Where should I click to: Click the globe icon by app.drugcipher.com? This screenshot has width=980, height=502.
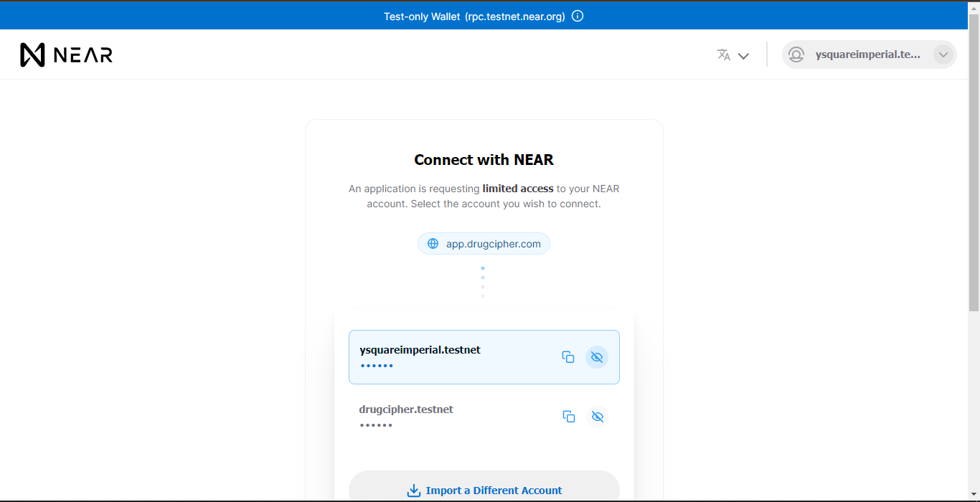click(x=433, y=244)
